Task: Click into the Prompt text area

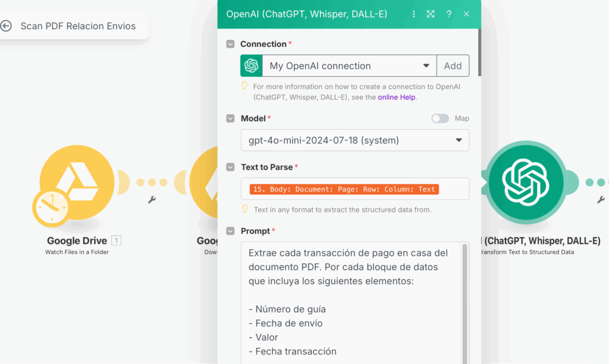Action: click(350, 303)
